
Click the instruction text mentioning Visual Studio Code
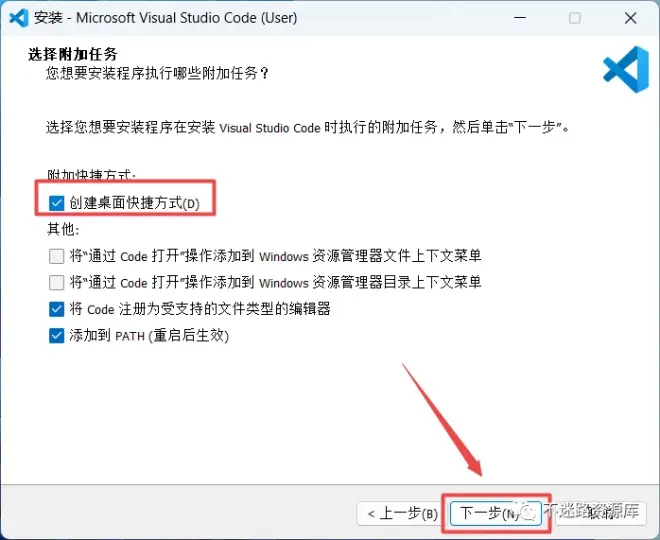click(308, 127)
